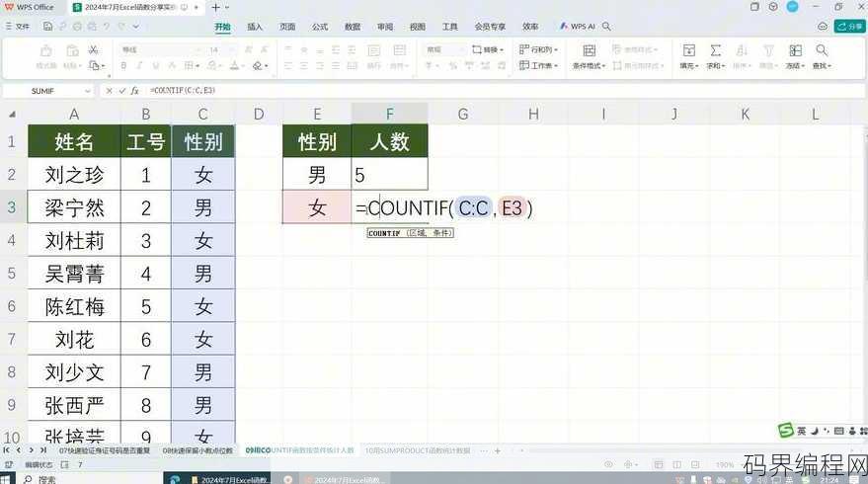Screen dimensions: 868x484
Task: Click the ribbon search magnifier icon
Action: pyautogui.click(x=606, y=26)
